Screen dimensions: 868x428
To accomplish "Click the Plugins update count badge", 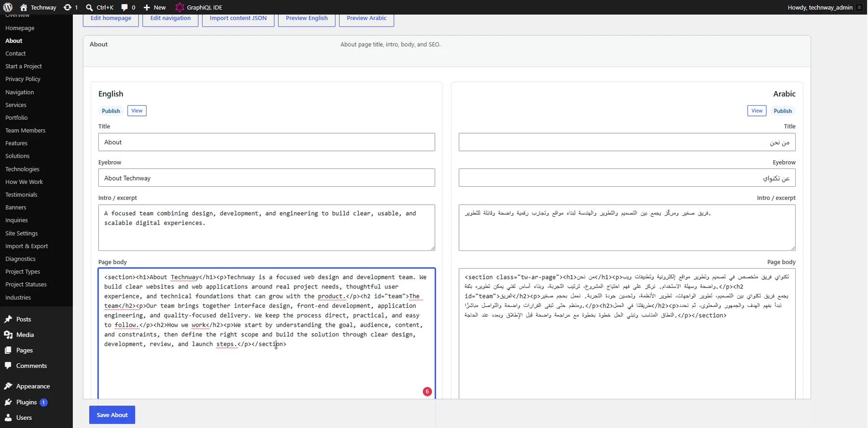I will [43, 402].
